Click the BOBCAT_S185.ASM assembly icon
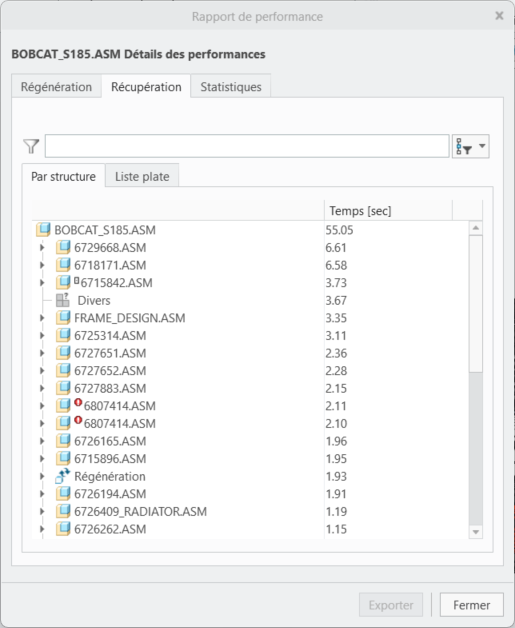Image resolution: width=515 pixels, height=628 pixels. click(x=43, y=230)
